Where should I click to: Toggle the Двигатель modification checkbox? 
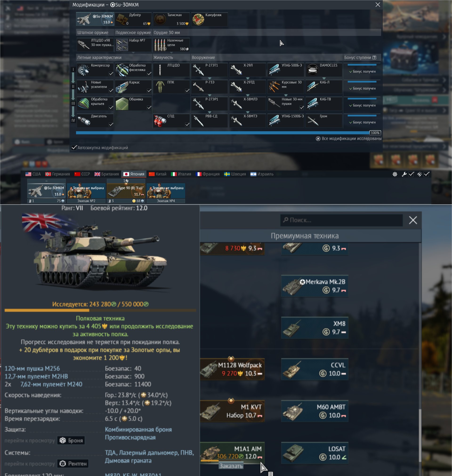[111, 125]
